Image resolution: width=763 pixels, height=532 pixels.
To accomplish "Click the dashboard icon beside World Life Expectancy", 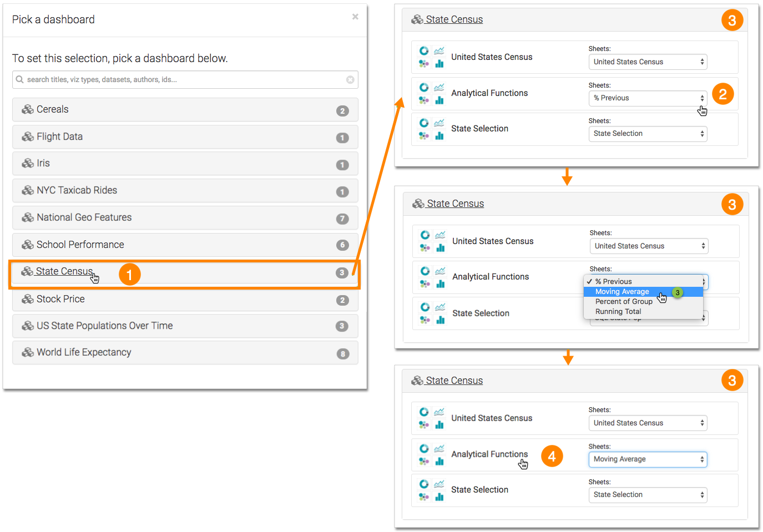I will click(27, 353).
